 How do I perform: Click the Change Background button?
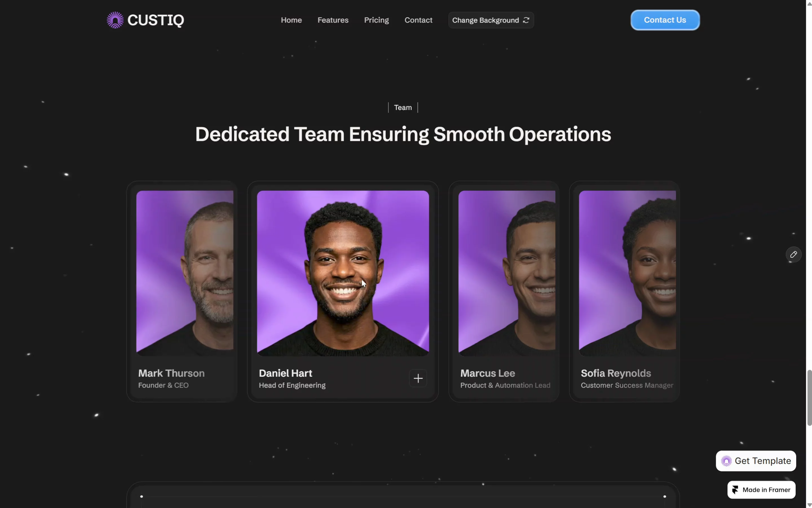click(x=491, y=20)
